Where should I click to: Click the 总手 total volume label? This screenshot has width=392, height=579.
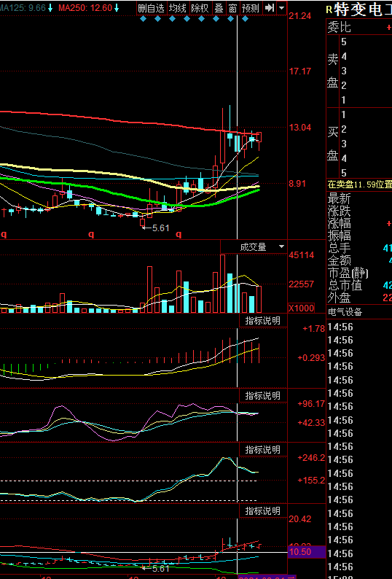[340, 248]
